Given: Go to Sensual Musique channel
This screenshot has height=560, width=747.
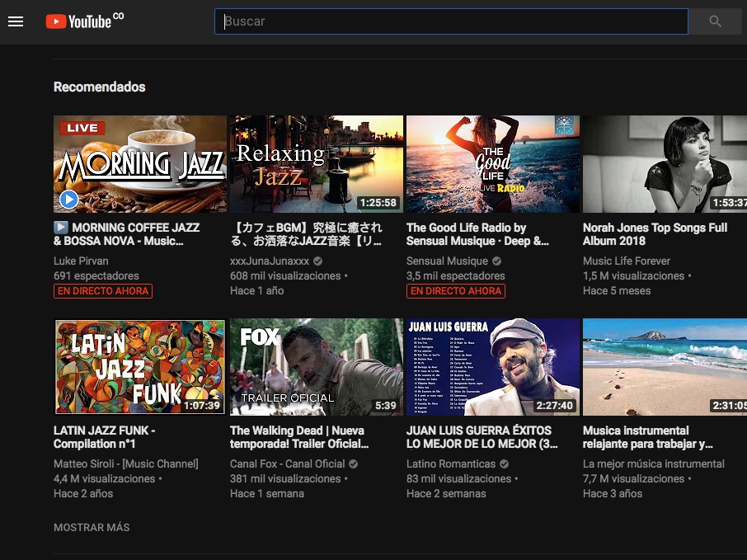Looking at the screenshot, I should (447, 261).
